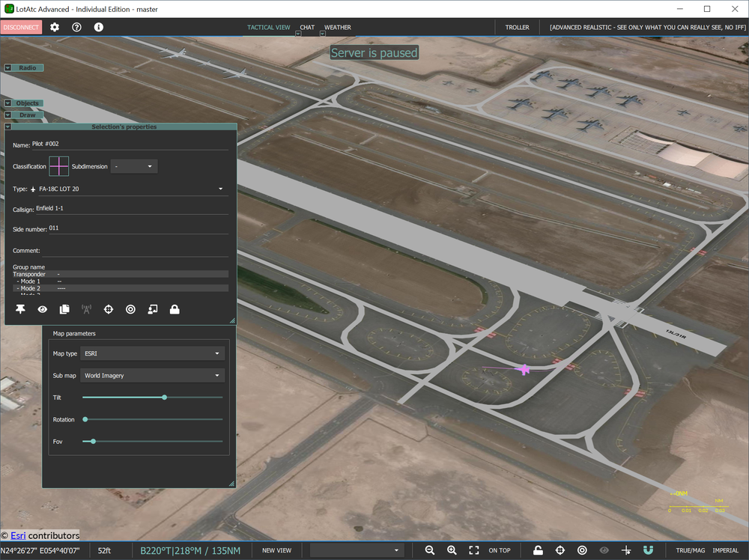Click the crosshair center icon in bottom bar
This screenshot has height=560, width=749.
tap(560, 550)
